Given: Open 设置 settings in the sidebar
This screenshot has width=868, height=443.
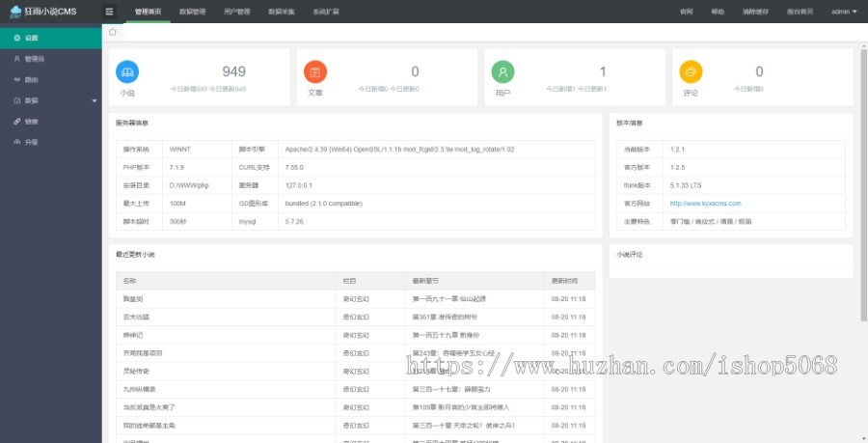Looking at the screenshot, I should tap(32, 38).
